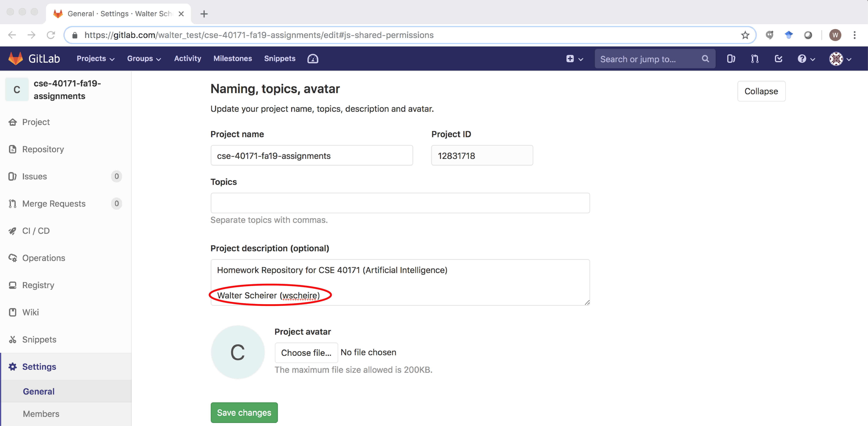Bookmark the page with the star icon
Viewport: 868px width, 426px height.
pyautogui.click(x=745, y=35)
